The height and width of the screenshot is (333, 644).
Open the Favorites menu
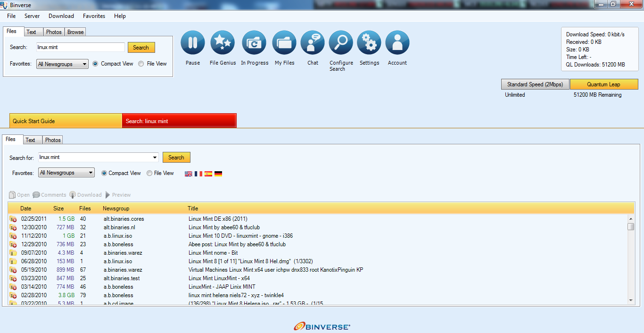point(94,16)
